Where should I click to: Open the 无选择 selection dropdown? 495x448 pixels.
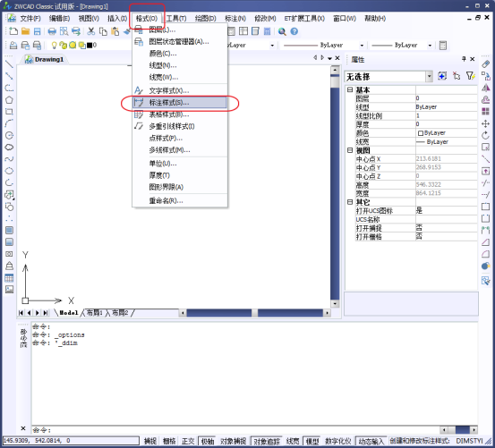point(429,77)
